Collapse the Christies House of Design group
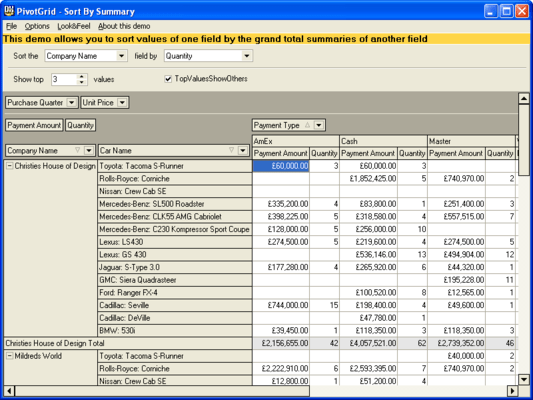533x400 pixels. (x=10, y=166)
